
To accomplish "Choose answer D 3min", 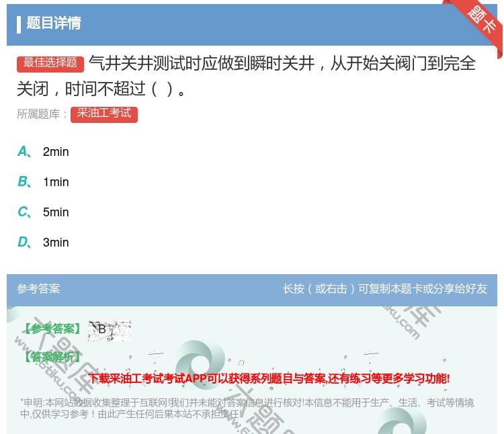I will click(x=44, y=243).
